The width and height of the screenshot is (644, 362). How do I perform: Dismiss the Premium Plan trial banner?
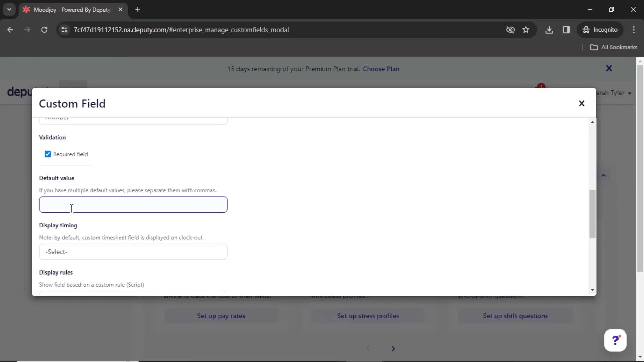tap(609, 68)
